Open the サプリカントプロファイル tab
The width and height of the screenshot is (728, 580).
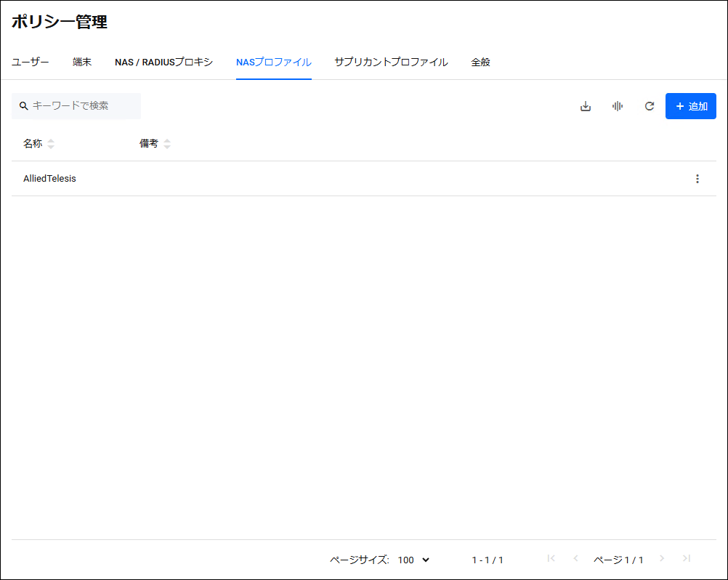click(391, 63)
